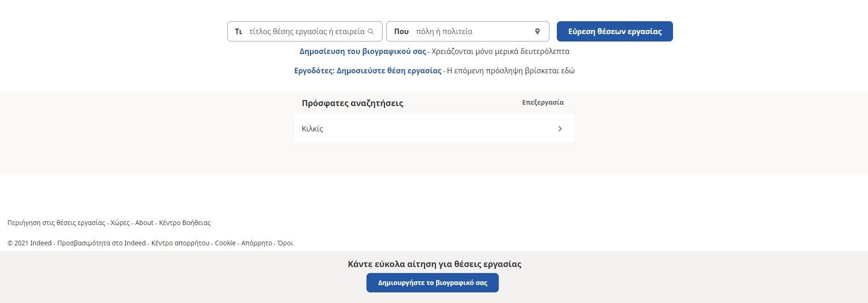The height and width of the screenshot is (303, 868).
Task: Click the magnifying glass search icon
Action: point(372,31)
